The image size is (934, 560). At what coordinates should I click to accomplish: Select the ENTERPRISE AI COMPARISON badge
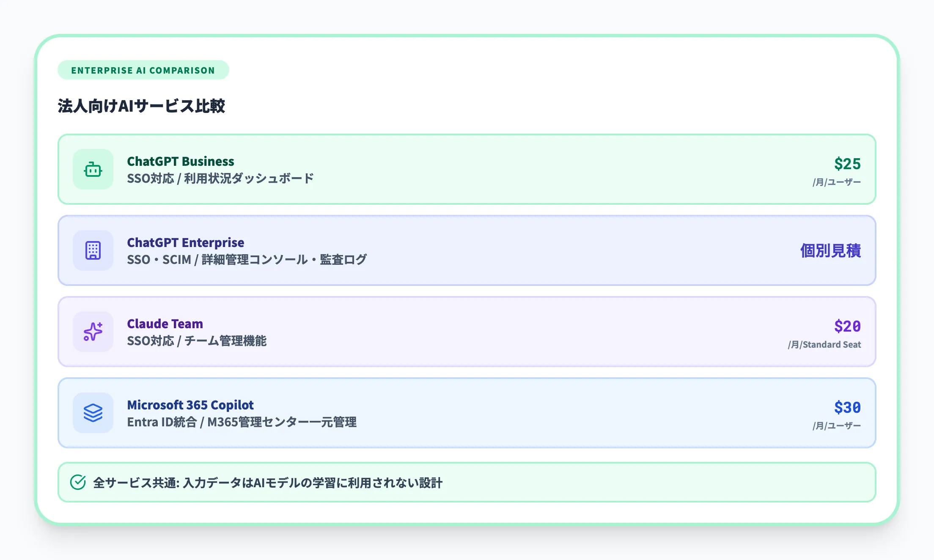pos(143,70)
